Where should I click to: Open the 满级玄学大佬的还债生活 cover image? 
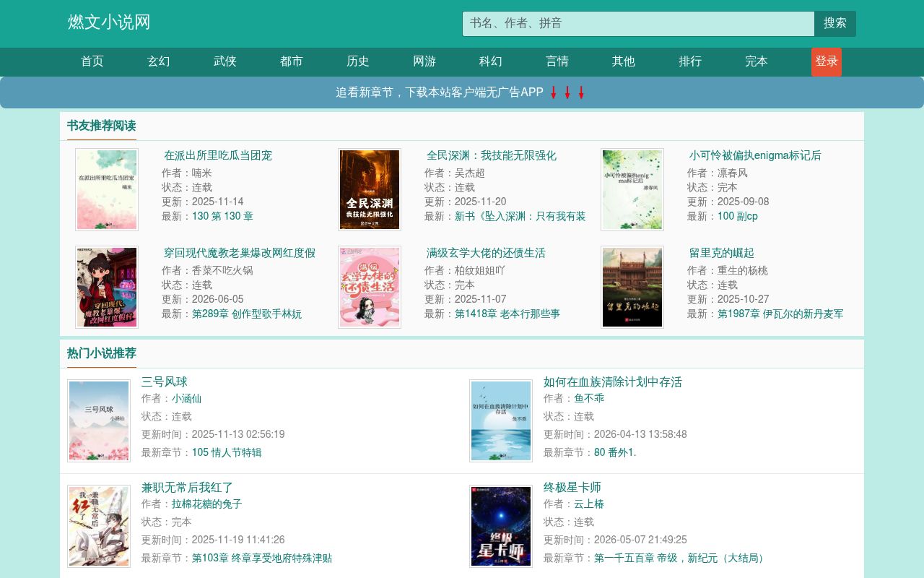click(x=370, y=288)
